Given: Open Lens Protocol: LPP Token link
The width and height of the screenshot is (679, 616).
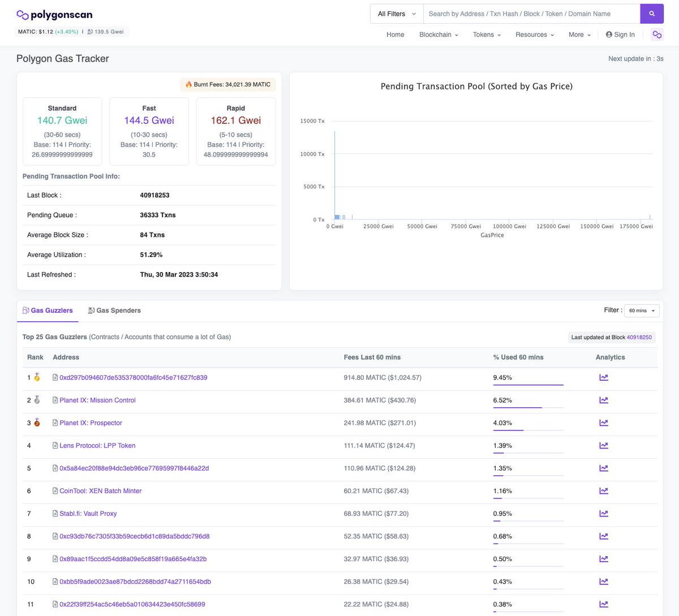Looking at the screenshot, I should pos(97,445).
